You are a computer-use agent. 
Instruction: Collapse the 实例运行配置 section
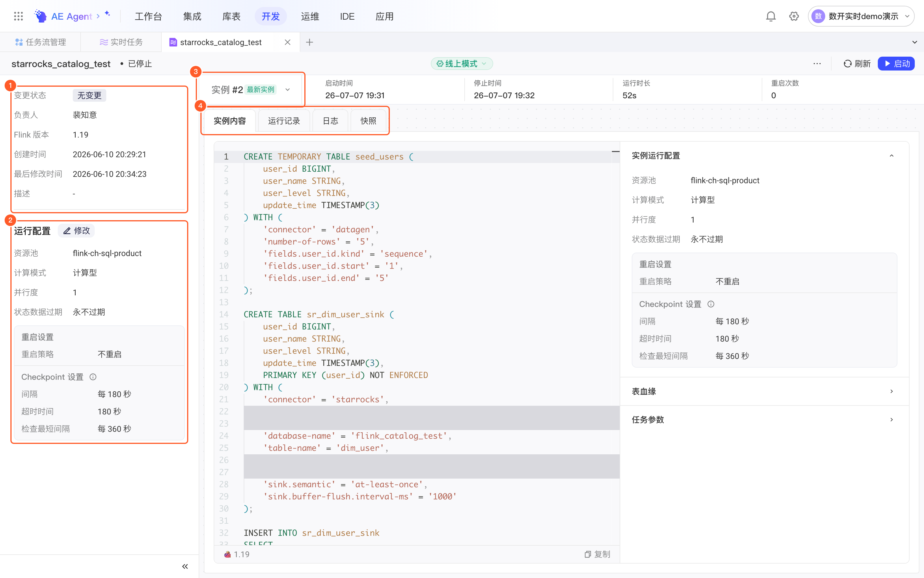point(892,155)
